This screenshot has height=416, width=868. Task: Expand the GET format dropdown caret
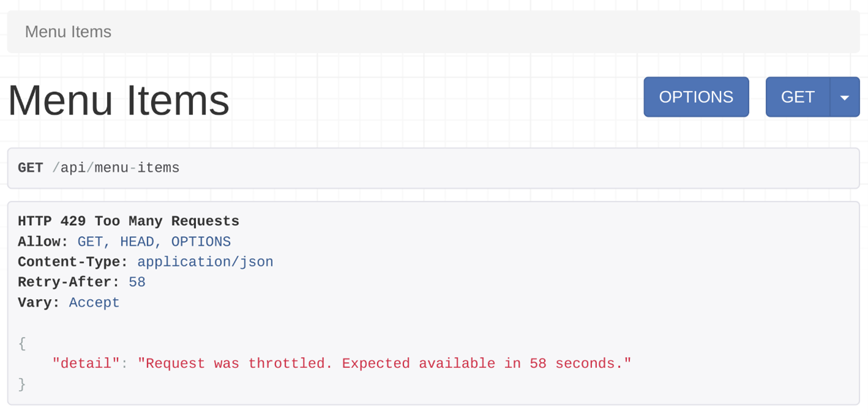(845, 97)
